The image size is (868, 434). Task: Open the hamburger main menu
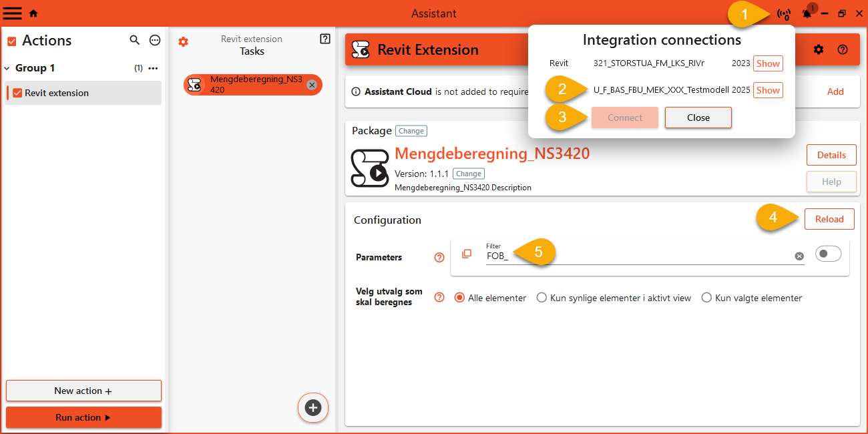[13, 13]
